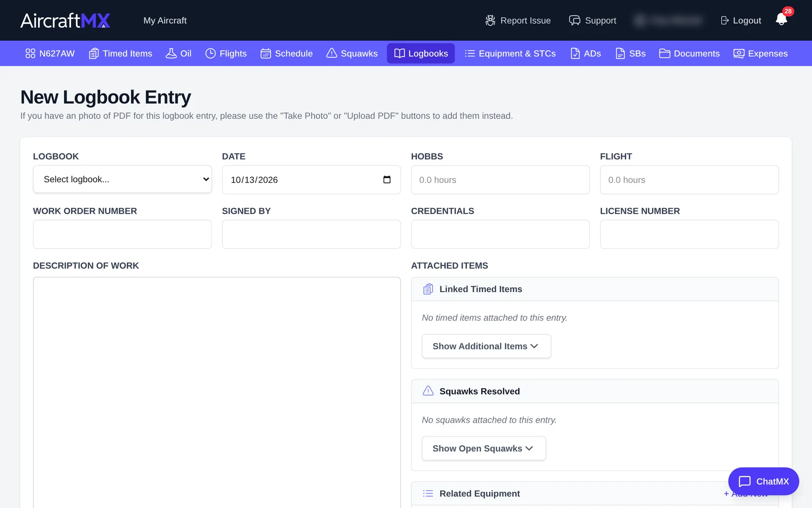Open the notifications bell
812x508 pixels.
click(782, 19)
